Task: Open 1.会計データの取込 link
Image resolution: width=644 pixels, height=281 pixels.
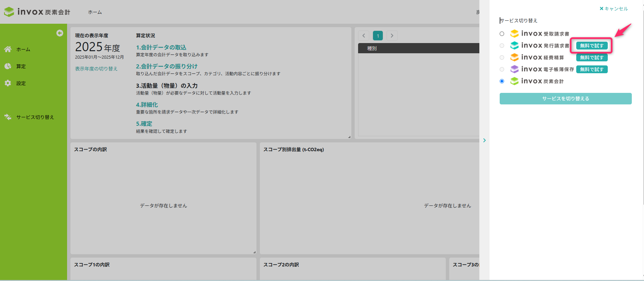Action: [161, 47]
